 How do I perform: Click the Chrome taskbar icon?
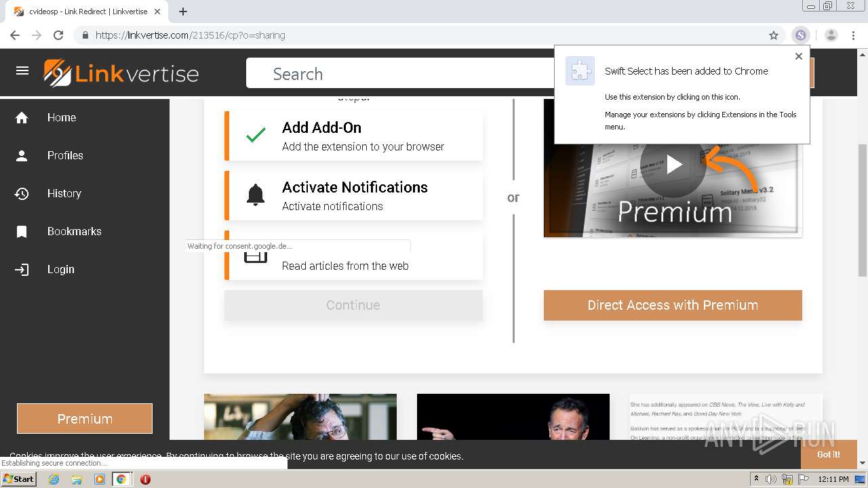121,479
